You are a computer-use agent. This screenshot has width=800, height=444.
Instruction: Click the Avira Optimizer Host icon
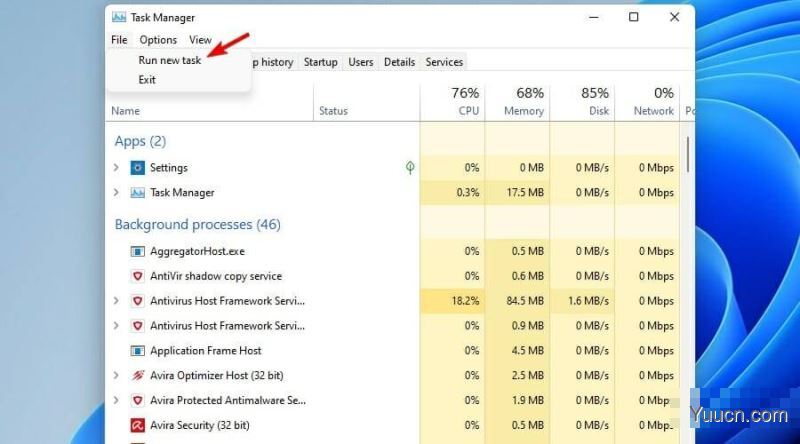138,376
